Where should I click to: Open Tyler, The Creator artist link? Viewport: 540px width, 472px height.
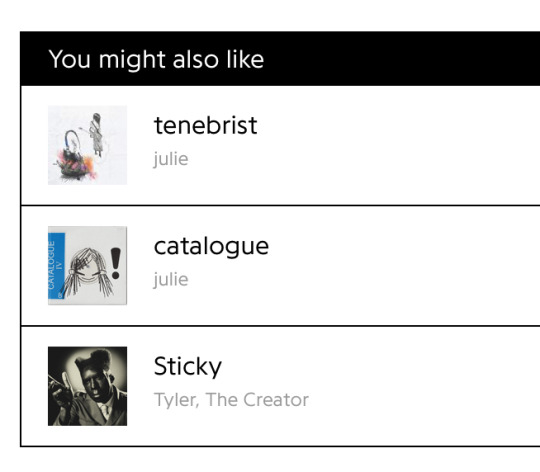coord(231,400)
